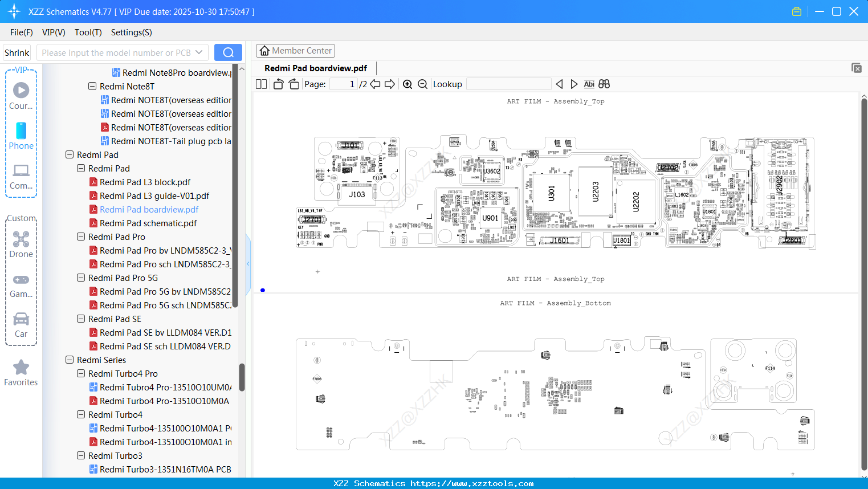Open the Member Center

[x=295, y=50]
